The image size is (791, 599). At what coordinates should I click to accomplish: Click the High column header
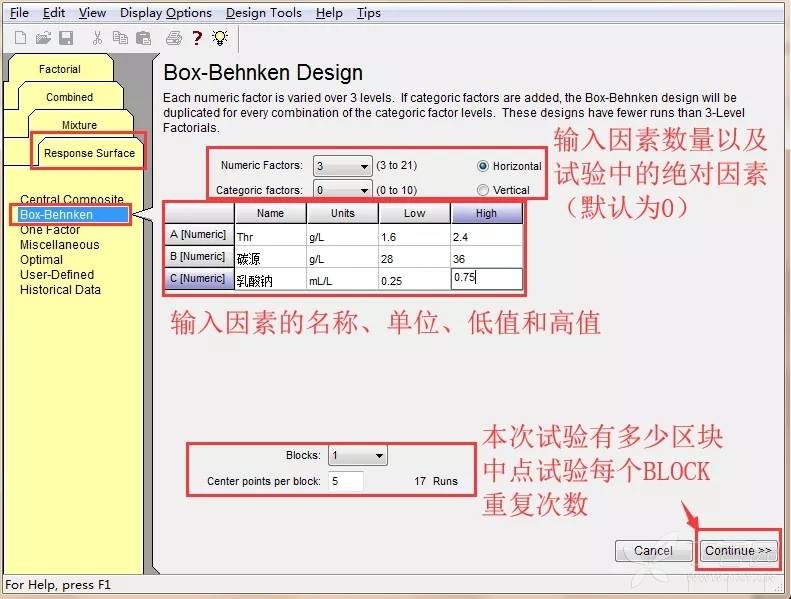[x=486, y=213]
